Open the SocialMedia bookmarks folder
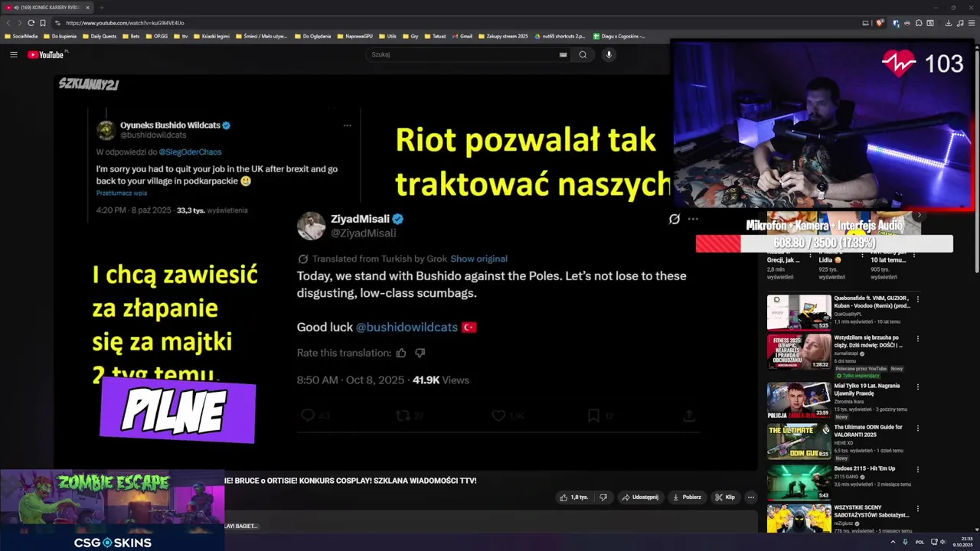The image size is (980, 551). (x=21, y=36)
